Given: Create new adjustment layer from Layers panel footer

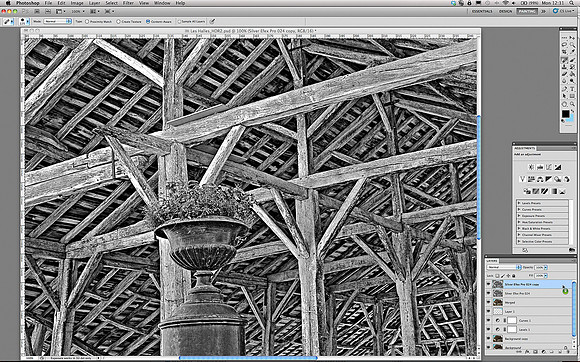Looking at the screenshot, I should pos(544,351).
